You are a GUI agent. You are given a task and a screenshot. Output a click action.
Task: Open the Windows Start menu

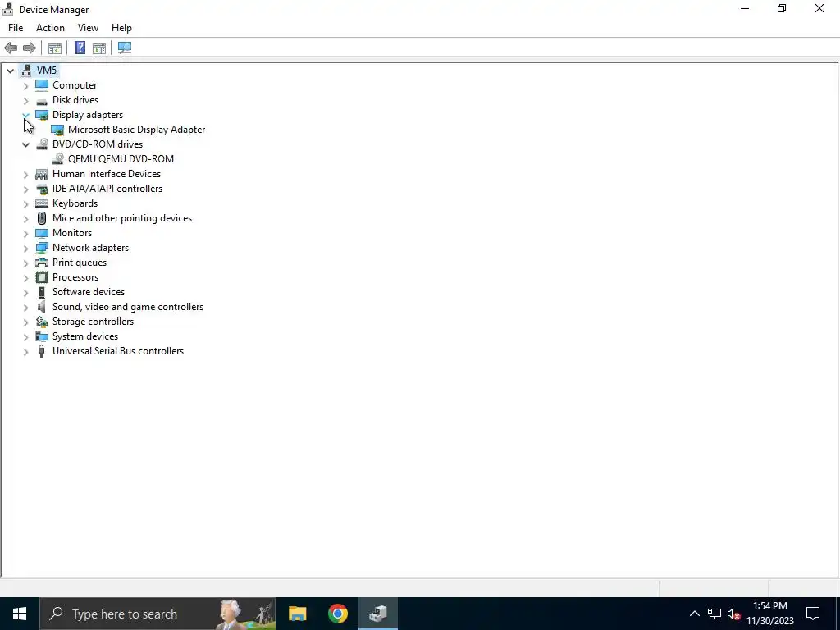(x=20, y=614)
